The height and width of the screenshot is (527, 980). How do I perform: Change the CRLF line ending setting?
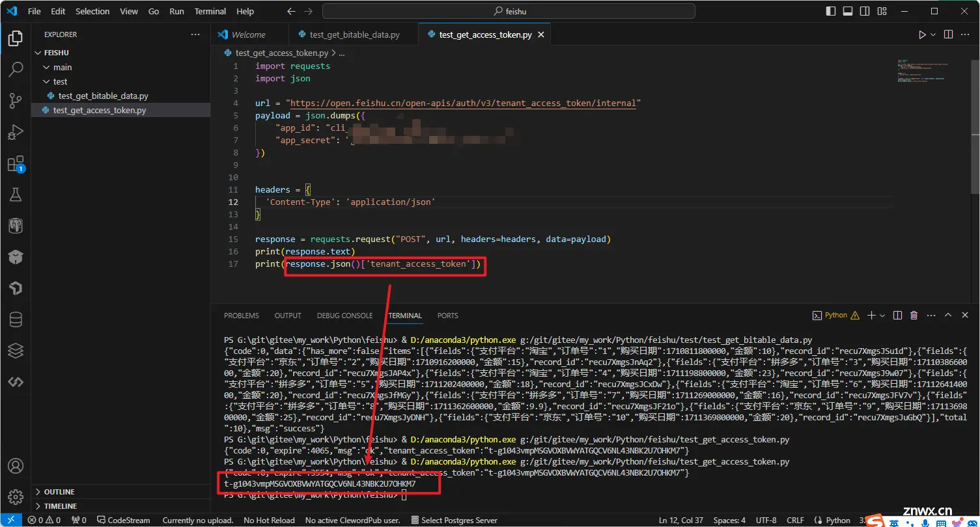point(795,520)
